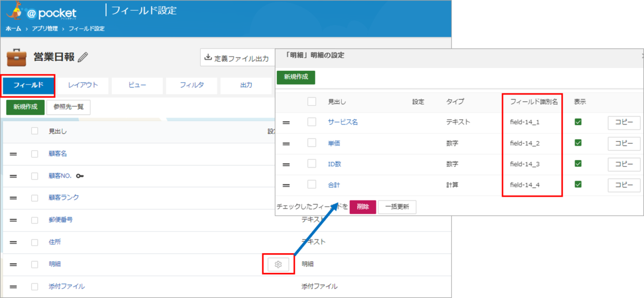
Task: Click the key icon next to 顧客NO.
Action: pos(80,176)
